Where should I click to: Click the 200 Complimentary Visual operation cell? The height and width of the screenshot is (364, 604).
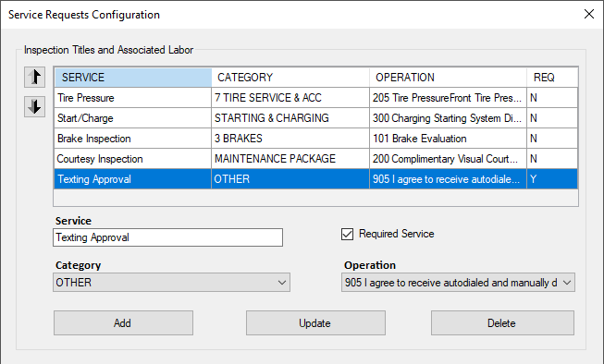click(448, 159)
